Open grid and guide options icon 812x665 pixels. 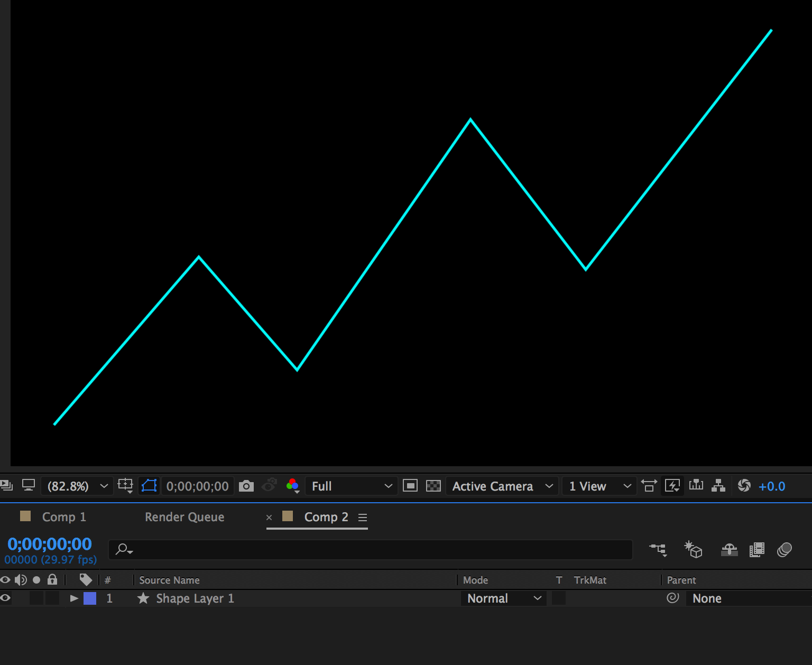coord(126,486)
